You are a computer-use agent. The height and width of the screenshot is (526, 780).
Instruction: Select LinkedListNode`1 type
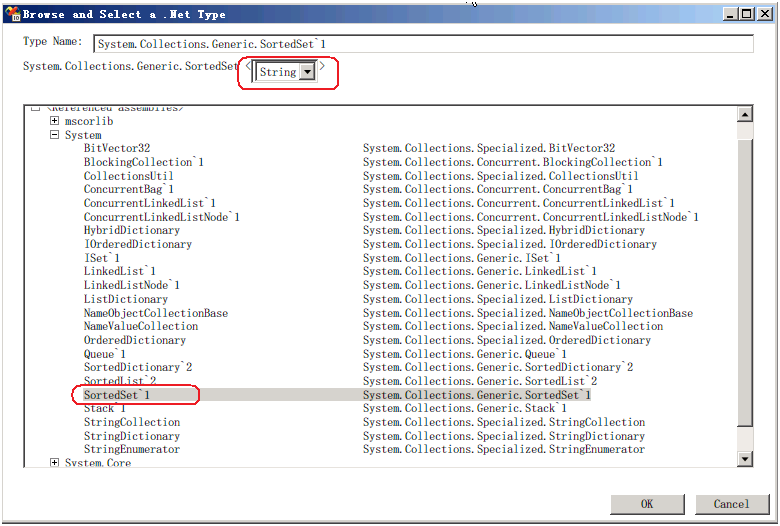click(x=132, y=285)
